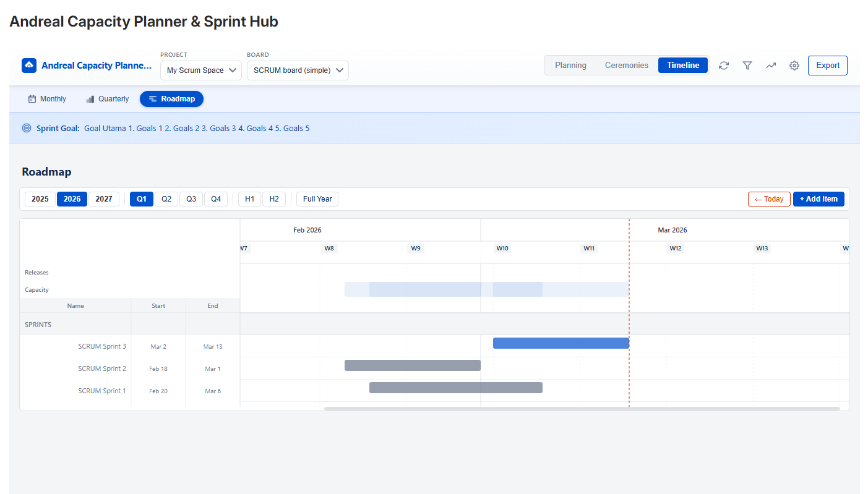This screenshot has width=868, height=494.
Task: Open the filter icon next to refresh
Action: (747, 65)
